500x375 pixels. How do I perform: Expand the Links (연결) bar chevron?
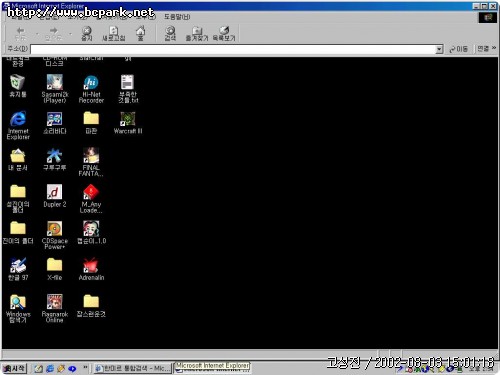pos(494,48)
